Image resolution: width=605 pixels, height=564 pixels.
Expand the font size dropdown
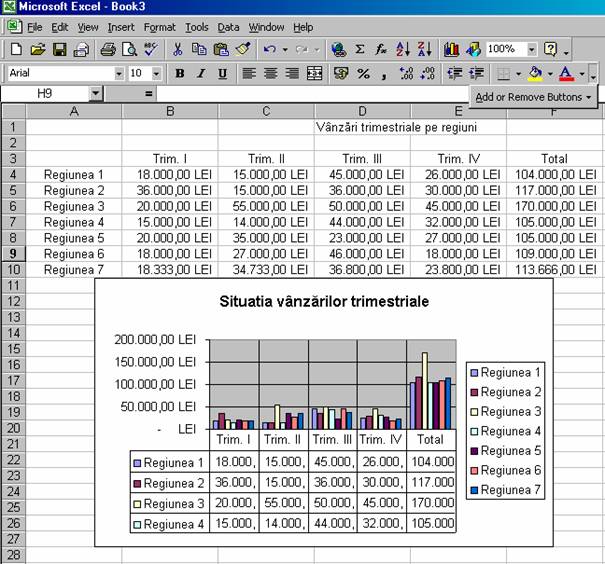coord(159,73)
